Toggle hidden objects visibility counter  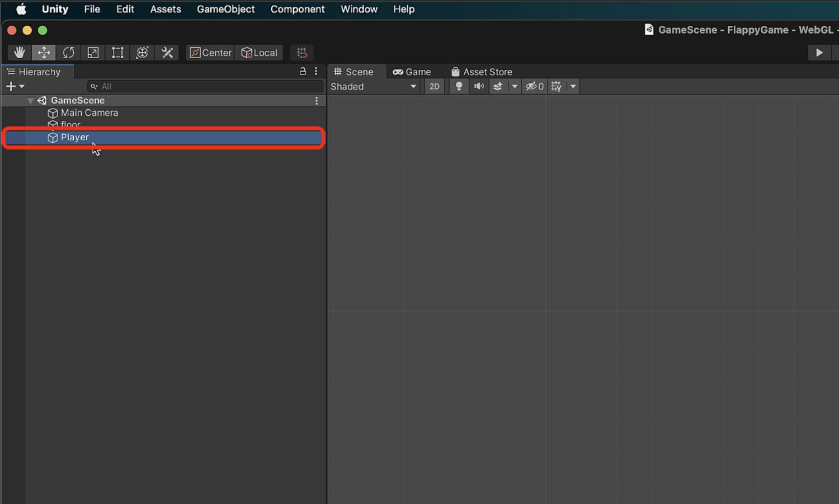534,86
